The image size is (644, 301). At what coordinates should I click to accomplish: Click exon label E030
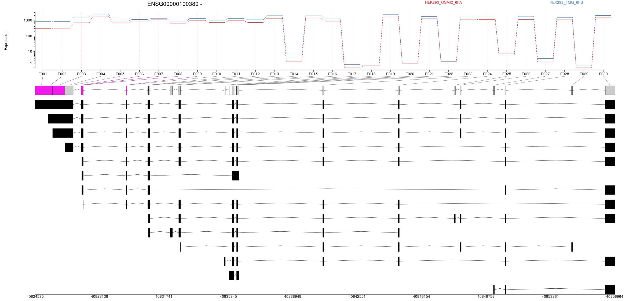click(603, 74)
